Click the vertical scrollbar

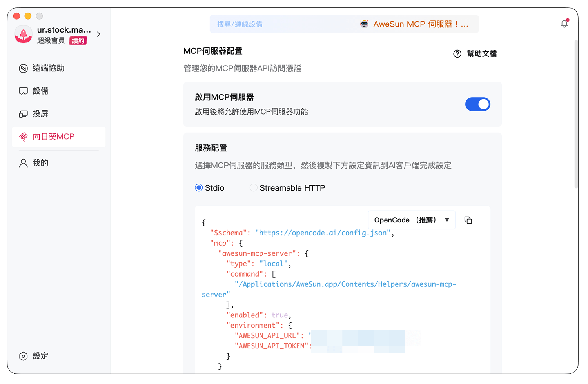(x=576, y=114)
